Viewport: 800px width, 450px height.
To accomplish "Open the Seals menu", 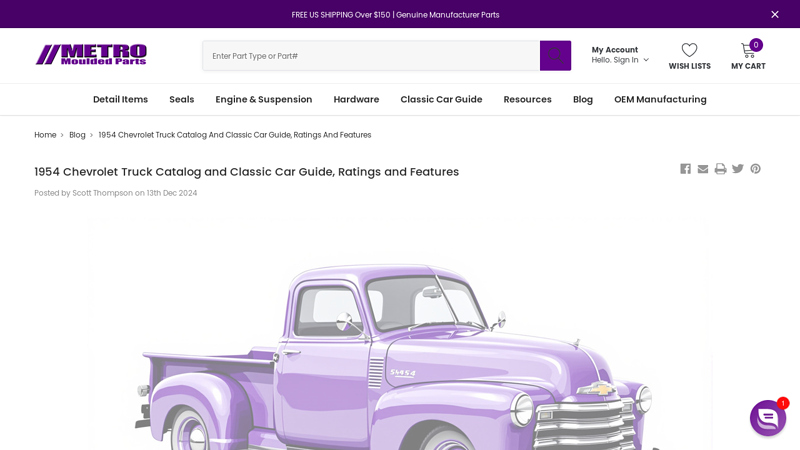I will [x=182, y=99].
